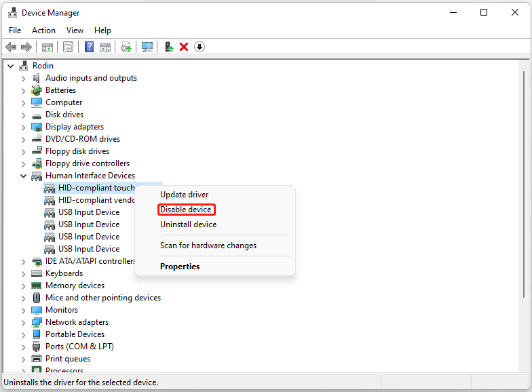Click the red X Uninstall device icon
The height and width of the screenshot is (392, 532).
pyautogui.click(x=184, y=47)
